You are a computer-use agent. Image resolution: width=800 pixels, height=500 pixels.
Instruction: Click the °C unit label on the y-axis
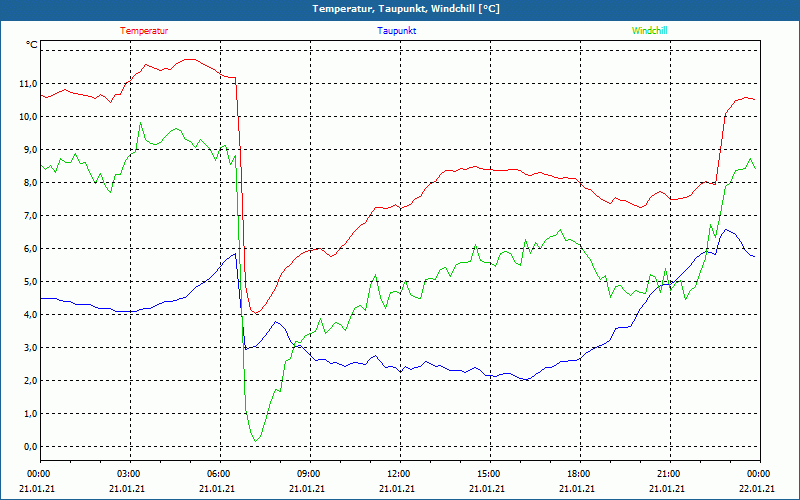pos(32,45)
